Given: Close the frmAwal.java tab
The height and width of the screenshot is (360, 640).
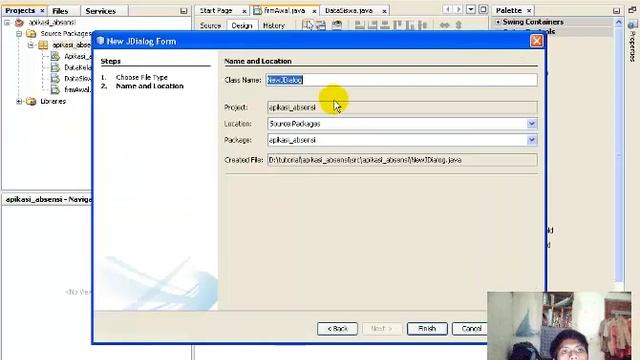Looking at the screenshot, I should [314, 11].
